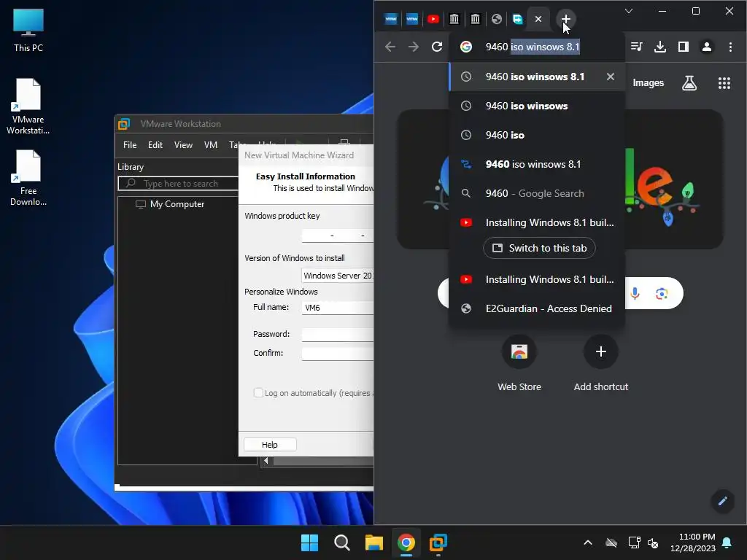Screen dimensions: 747x560
Task: Go forward in Chrome
Action: click(x=414, y=47)
